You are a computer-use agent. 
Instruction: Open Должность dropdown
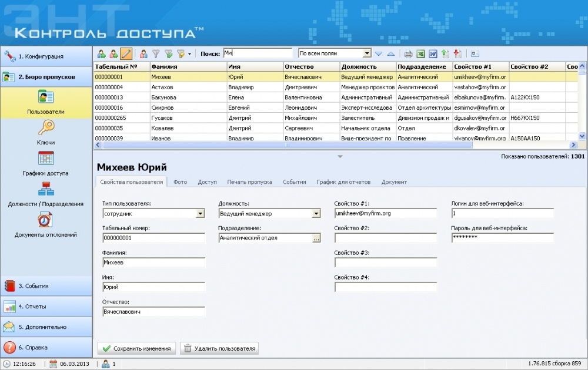click(316, 214)
